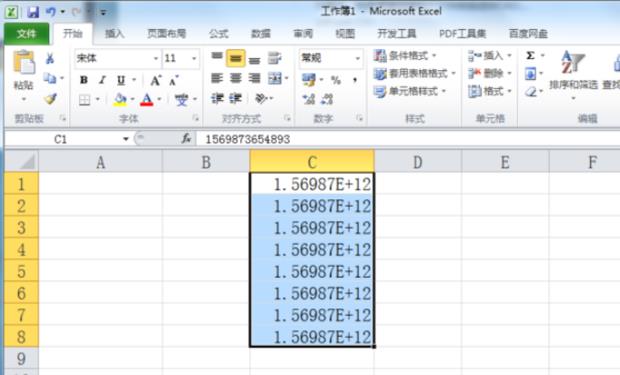Switch to the 开发工具 tab
The image size is (620, 375).
[397, 34]
